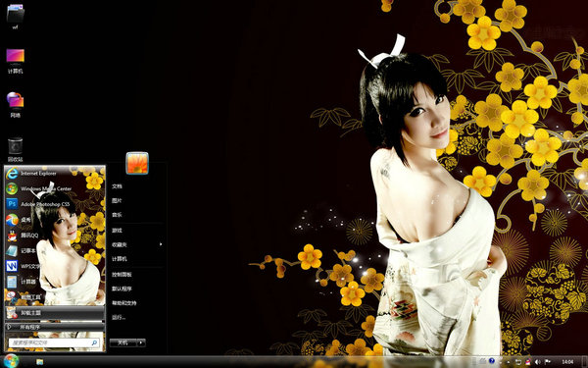Open 记事本 from the Start menu
588x368 pixels.
22,250
